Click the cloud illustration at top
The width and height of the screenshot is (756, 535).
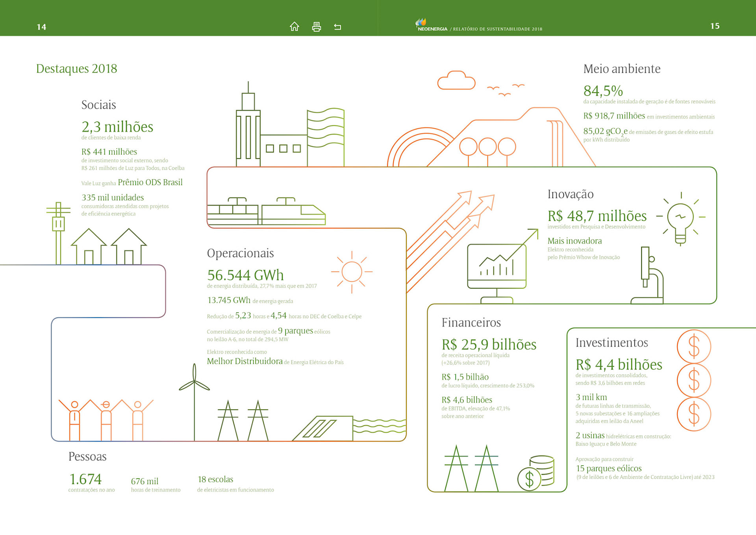tap(456, 81)
